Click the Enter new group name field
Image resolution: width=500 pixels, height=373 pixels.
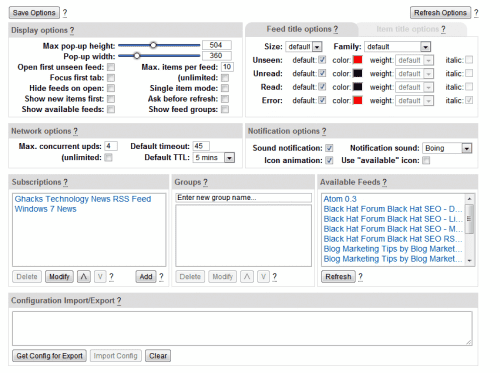pyautogui.click(x=243, y=198)
